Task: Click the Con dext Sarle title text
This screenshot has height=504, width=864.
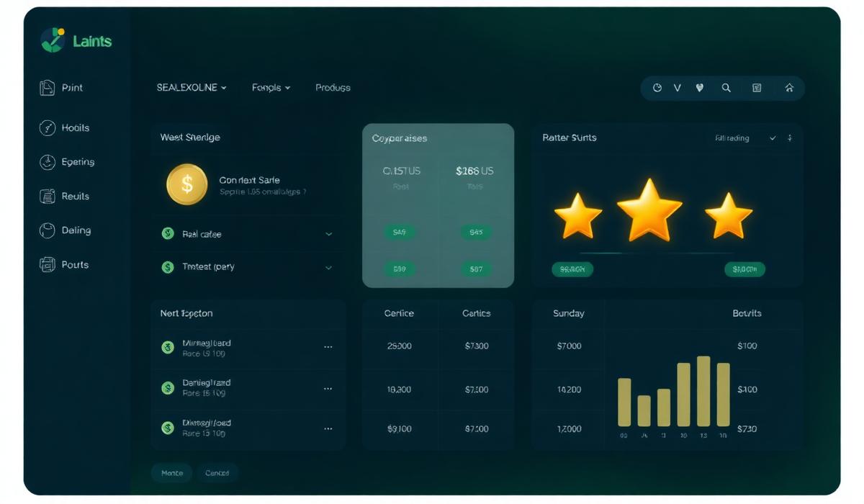Action: point(249,180)
